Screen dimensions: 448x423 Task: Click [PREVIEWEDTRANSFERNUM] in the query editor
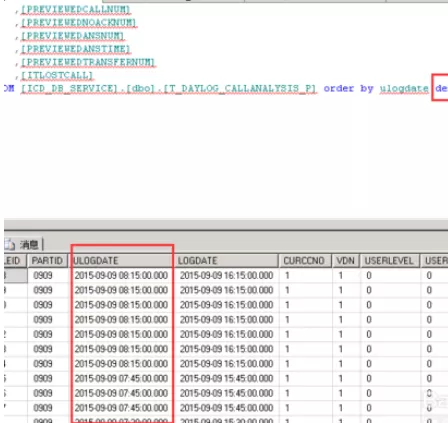pyautogui.click(x=88, y=62)
